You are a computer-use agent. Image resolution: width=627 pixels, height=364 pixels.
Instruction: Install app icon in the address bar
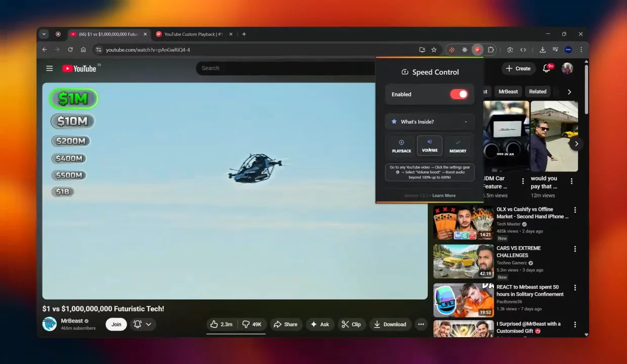click(x=422, y=50)
